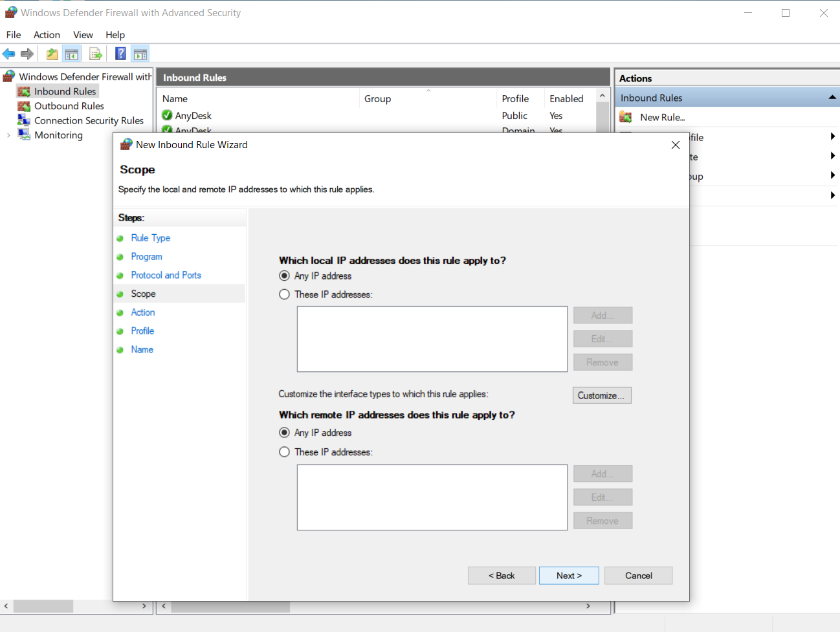Open the View menu
This screenshot has height=632, width=840.
coord(83,35)
